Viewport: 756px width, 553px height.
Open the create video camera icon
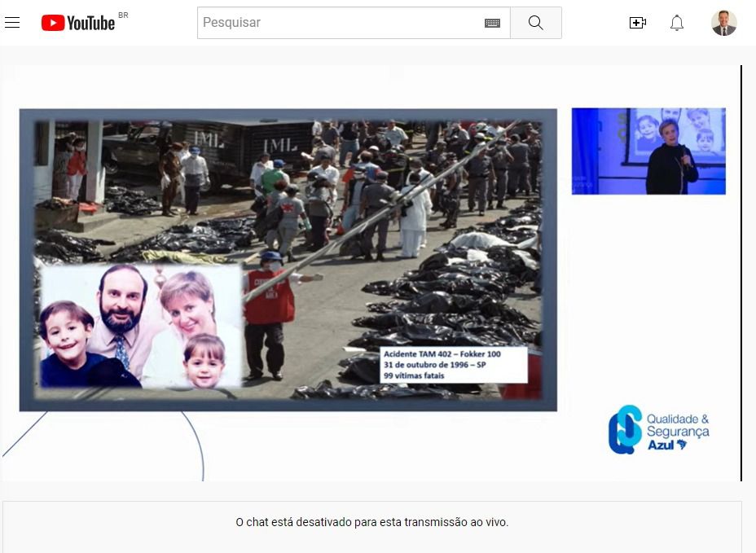(638, 23)
